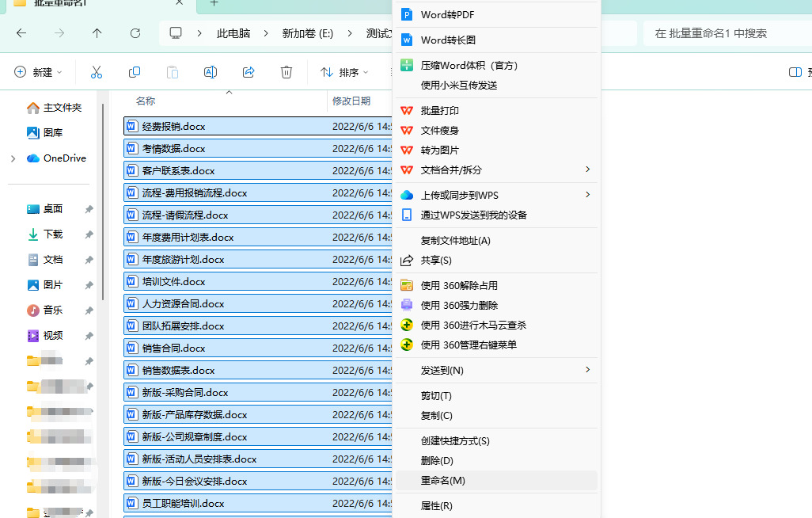Select file 新版-今日会议安排.docx
Viewport: 812px width, 518px height.
[x=258, y=482]
